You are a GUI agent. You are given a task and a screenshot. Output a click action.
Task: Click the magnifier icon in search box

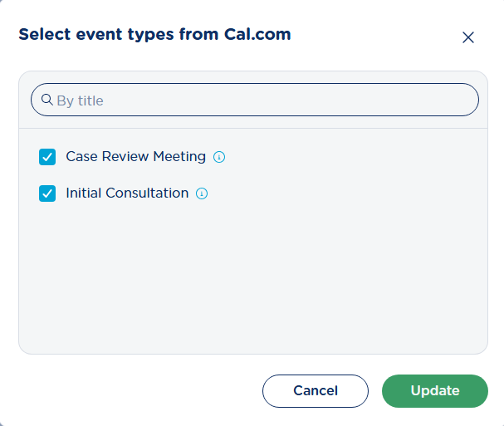tap(47, 100)
